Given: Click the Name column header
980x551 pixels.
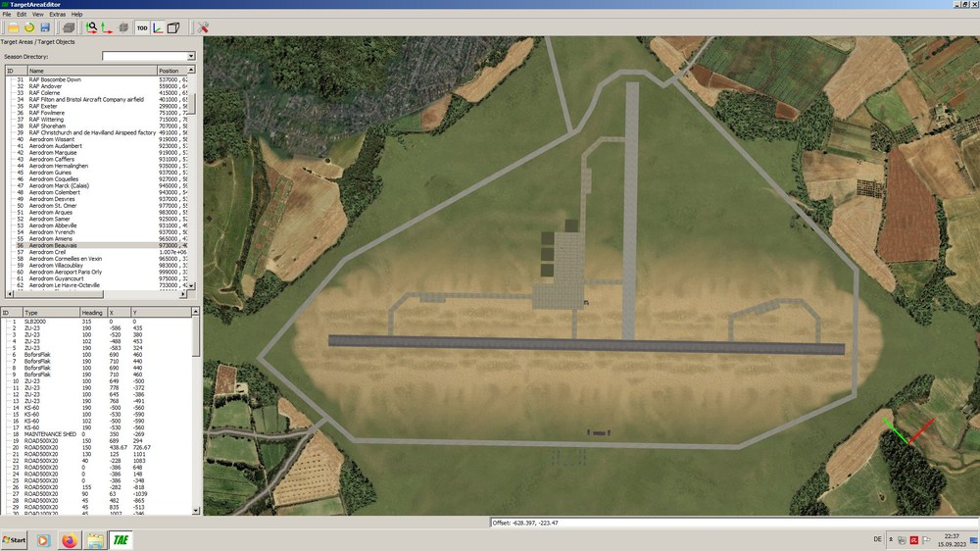Looking at the screenshot, I should point(92,71).
